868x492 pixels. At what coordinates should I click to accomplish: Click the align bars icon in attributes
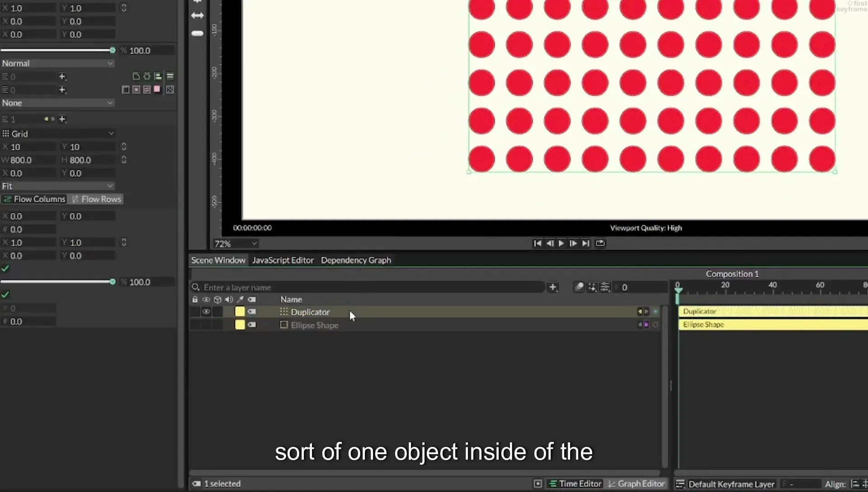tap(158, 76)
